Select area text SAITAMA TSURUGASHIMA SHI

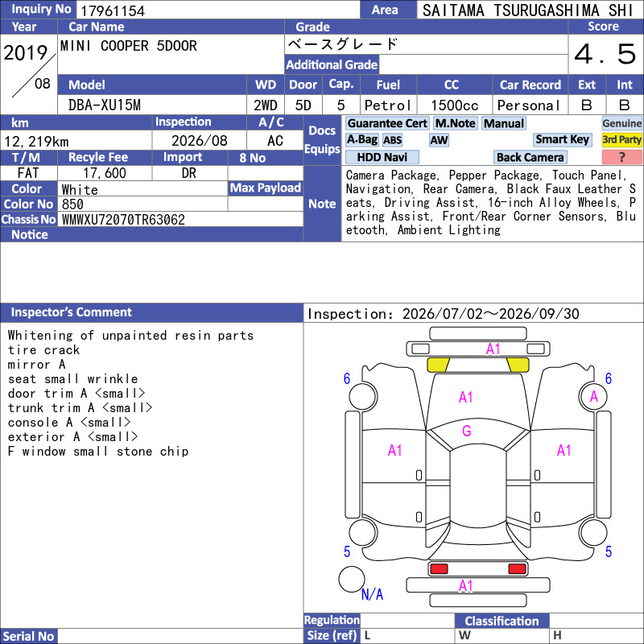(x=528, y=10)
